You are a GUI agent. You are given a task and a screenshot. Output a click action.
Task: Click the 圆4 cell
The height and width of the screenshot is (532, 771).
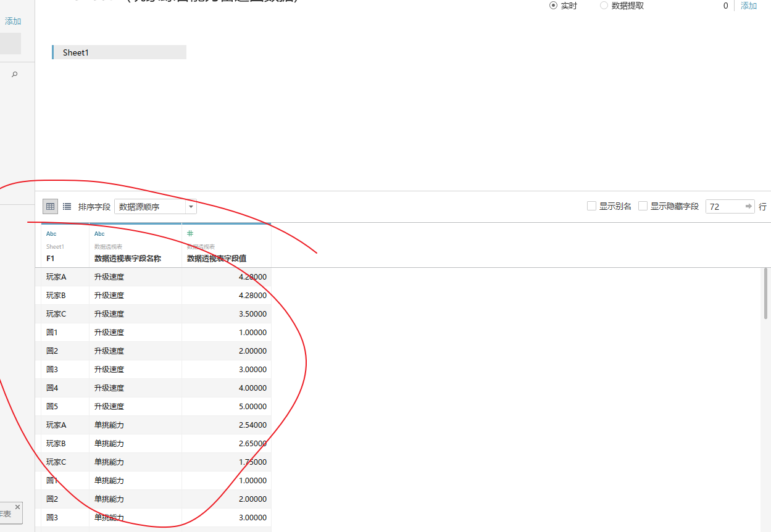[x=52, y=388]
